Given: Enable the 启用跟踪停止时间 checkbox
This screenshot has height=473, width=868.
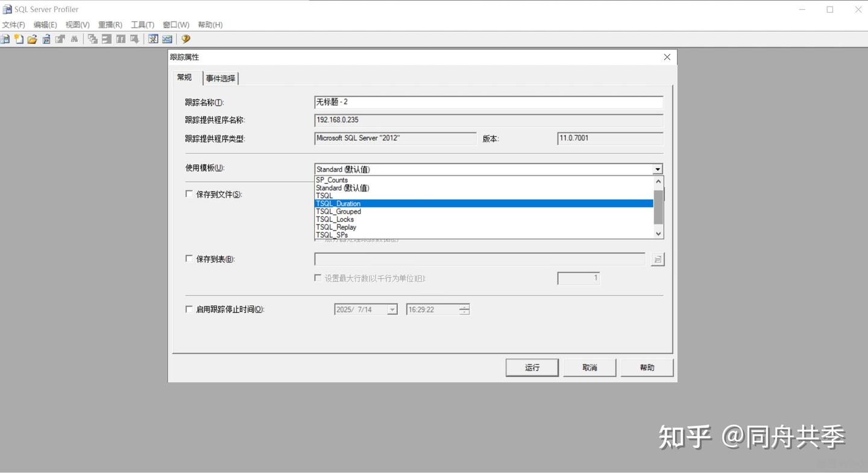Looking at the screenshot, I should point(189,309).
